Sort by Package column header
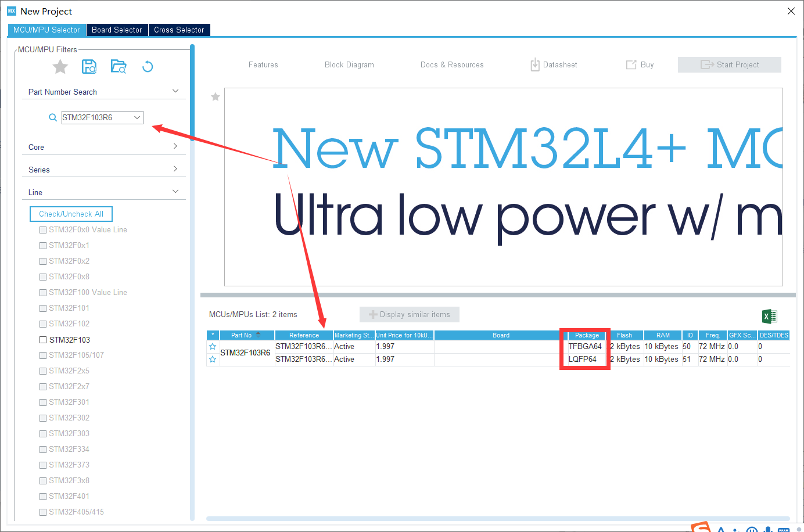 pos(587,335)
